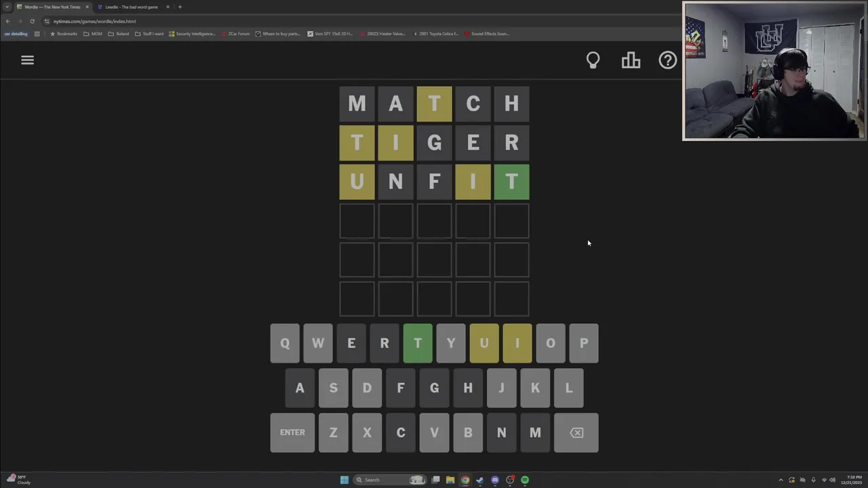The image size is (868, 488).
Task: Tap the dark H key on keyboard
Action: click(x=468, y=388)
